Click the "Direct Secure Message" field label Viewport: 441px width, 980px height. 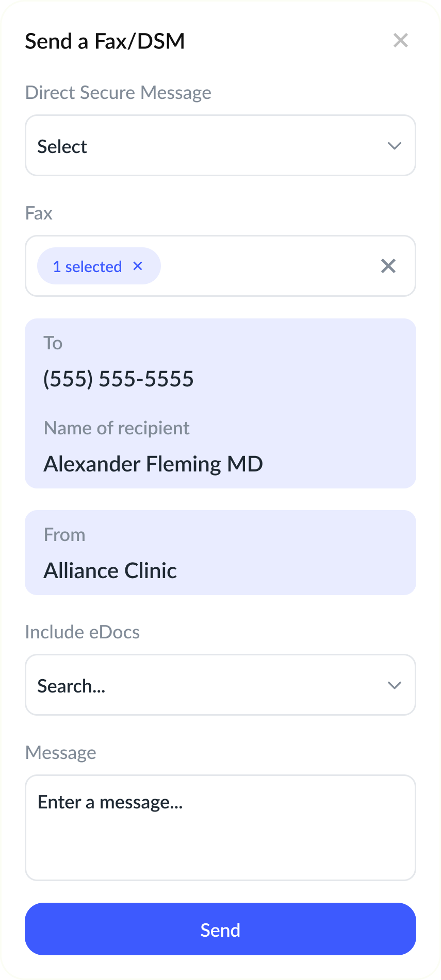click(118, 93)
